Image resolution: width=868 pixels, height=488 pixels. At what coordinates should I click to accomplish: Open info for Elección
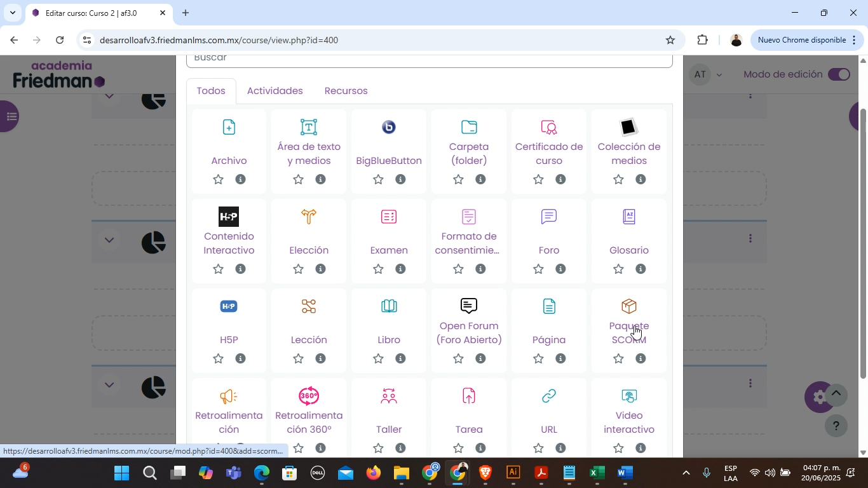[320, 269]
